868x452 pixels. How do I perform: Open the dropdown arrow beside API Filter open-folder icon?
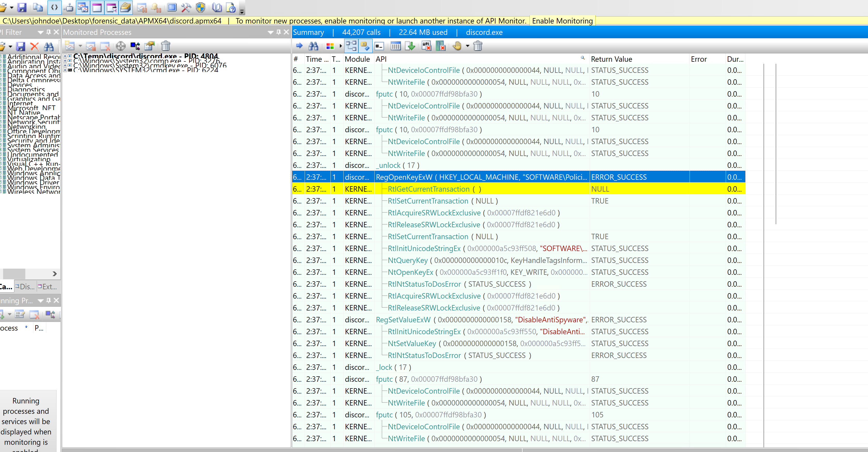pos(10,46)
